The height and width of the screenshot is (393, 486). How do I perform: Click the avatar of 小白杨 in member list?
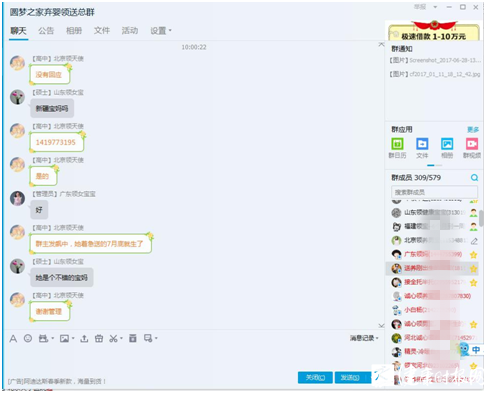[x=396, y=310]
